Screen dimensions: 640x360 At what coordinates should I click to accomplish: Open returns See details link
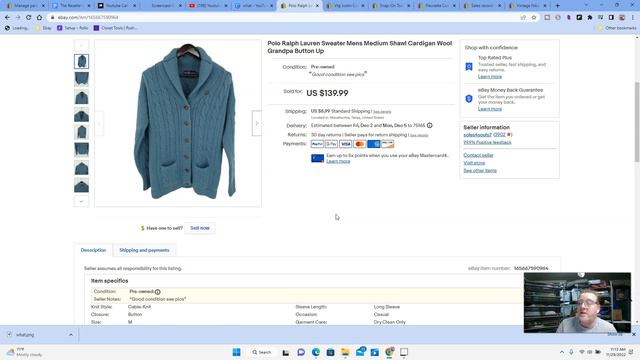click(x=419, y=135)
